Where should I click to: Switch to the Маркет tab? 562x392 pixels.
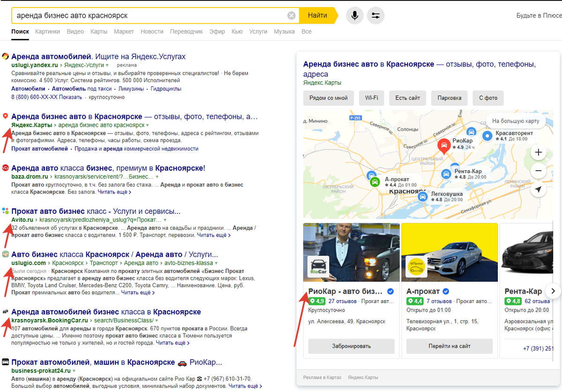(x=124, y=31)
